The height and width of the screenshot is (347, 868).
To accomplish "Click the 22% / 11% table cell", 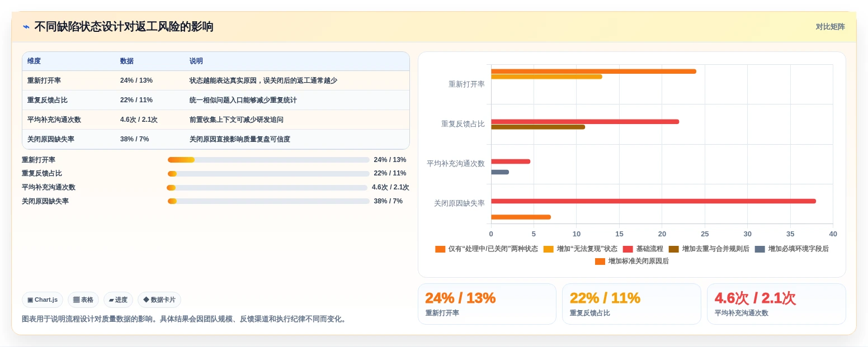I will pos(136,100).
